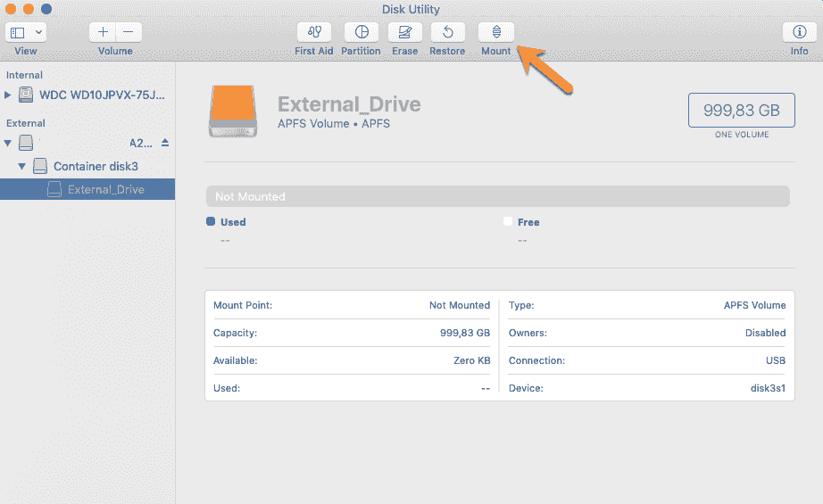Click Capacity value '999,83 GB' in table
823x504 pixels.
pos(464,333)
